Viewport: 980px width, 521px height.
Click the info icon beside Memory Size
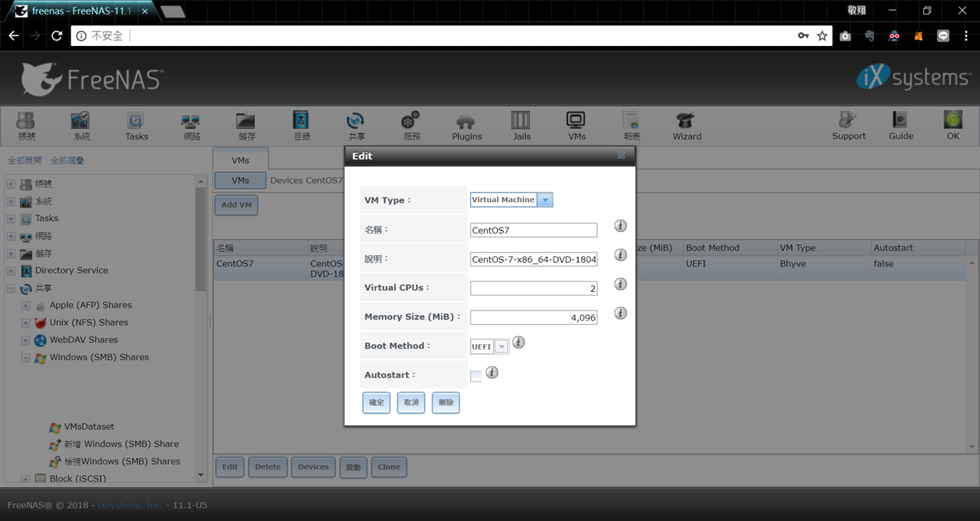(x=620, y=313)
